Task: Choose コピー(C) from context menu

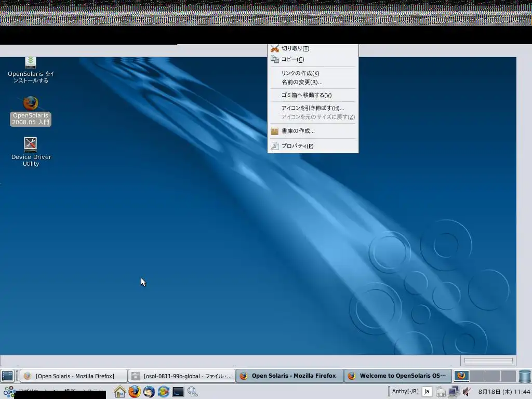Action: click(313, 59)
